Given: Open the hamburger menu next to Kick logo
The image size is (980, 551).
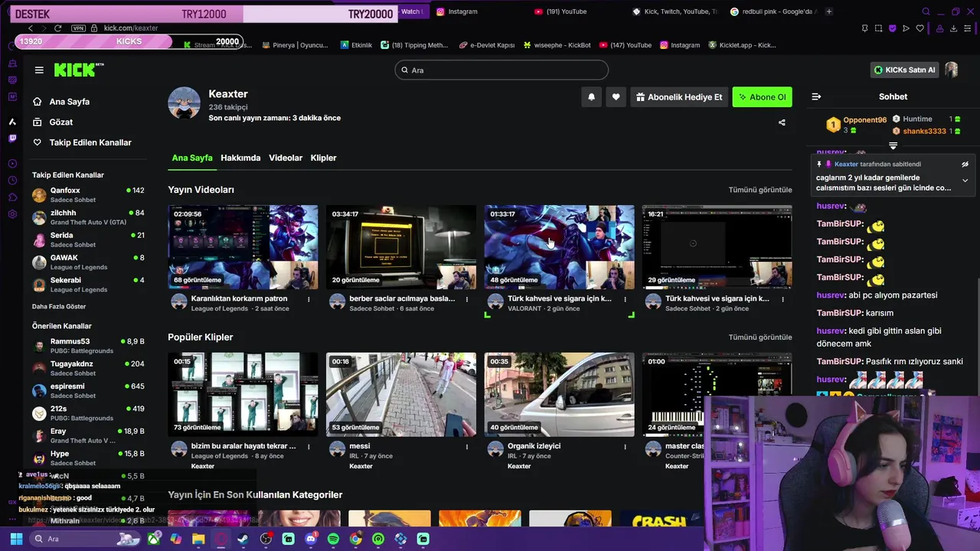Looking at the screenshot, I should point(39,70).
